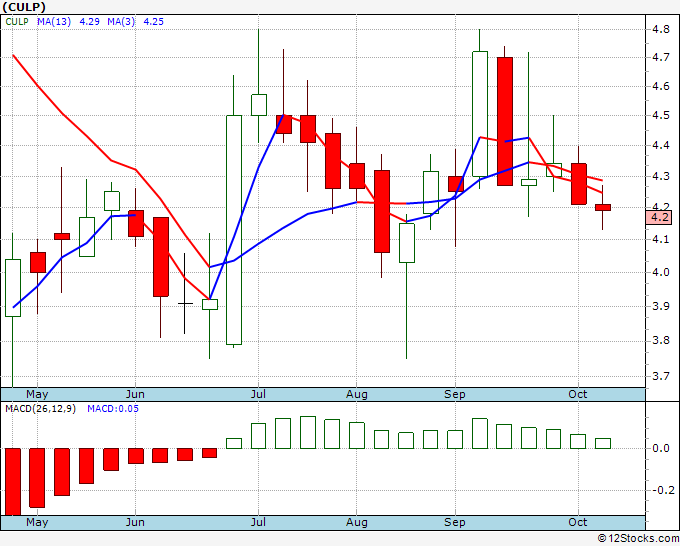Click the Aug label on price chart axis
Screen dimensions: 680x546
pyautogui.click(x=356, y=394)
